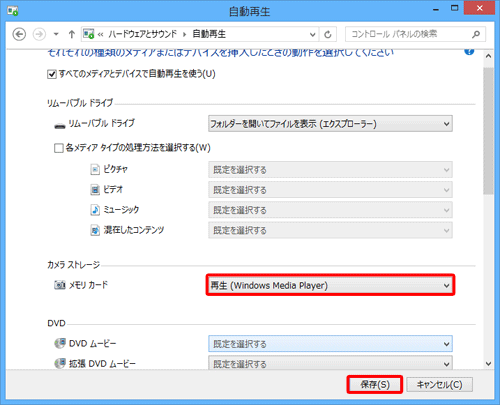Maximize the 自動再生 window
Viewport: 500px width, 405px height.
pos(454,8)
